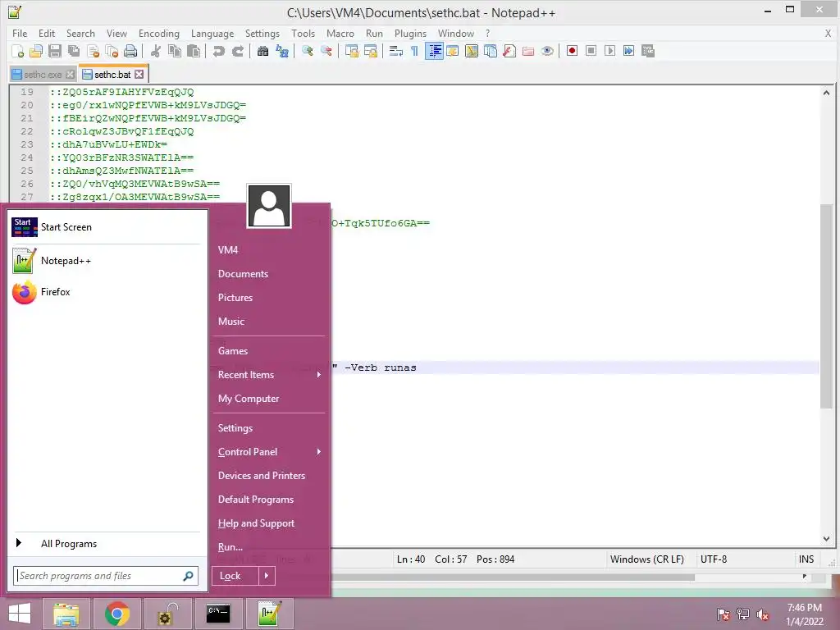
Task: Click the Zoom In magnifier icon
Action: coord(307,51)
